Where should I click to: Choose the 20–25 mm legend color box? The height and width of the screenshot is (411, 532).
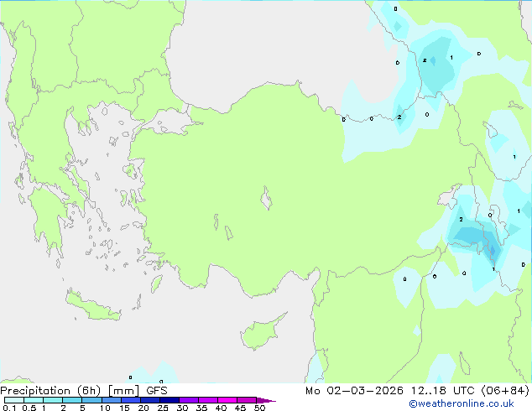coord(149,400)
